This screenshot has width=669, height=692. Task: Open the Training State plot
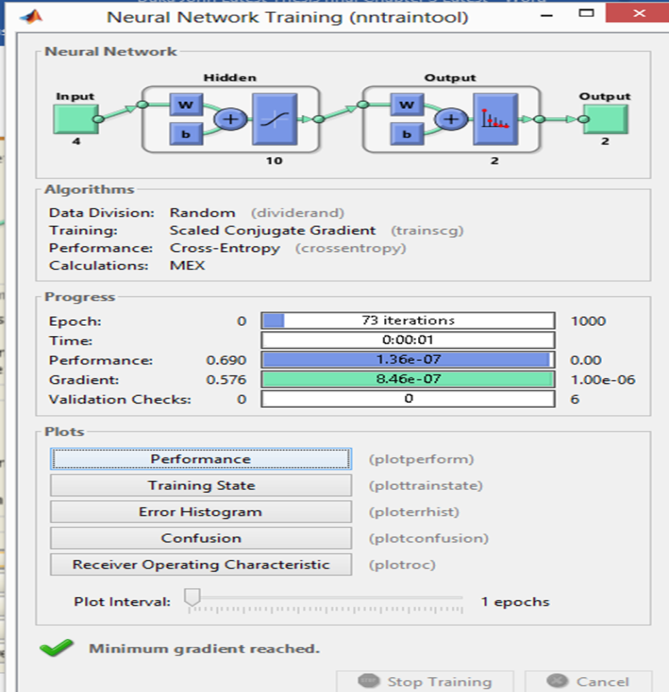[201, 485]
